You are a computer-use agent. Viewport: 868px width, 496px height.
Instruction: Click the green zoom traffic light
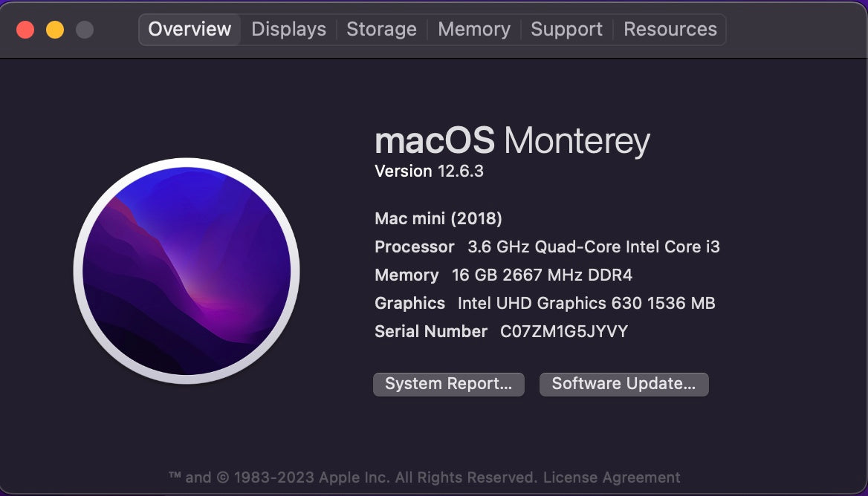[84, 30]
